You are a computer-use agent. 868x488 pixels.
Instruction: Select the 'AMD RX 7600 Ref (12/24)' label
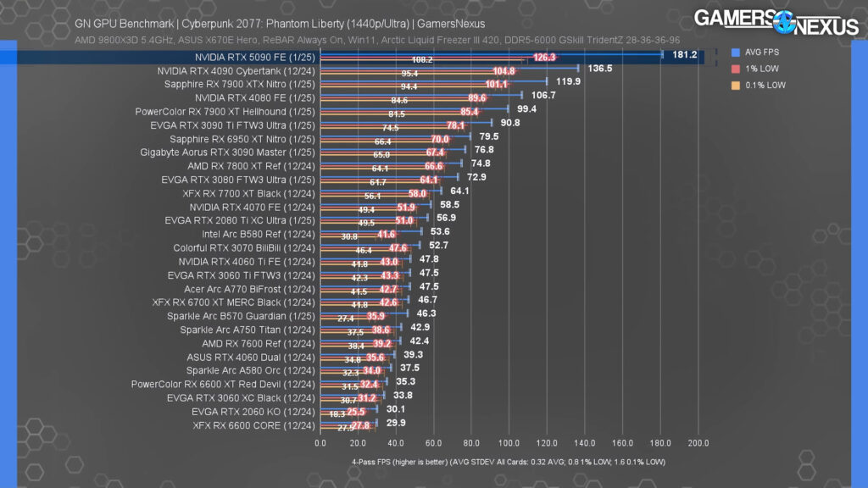[259, 344]
